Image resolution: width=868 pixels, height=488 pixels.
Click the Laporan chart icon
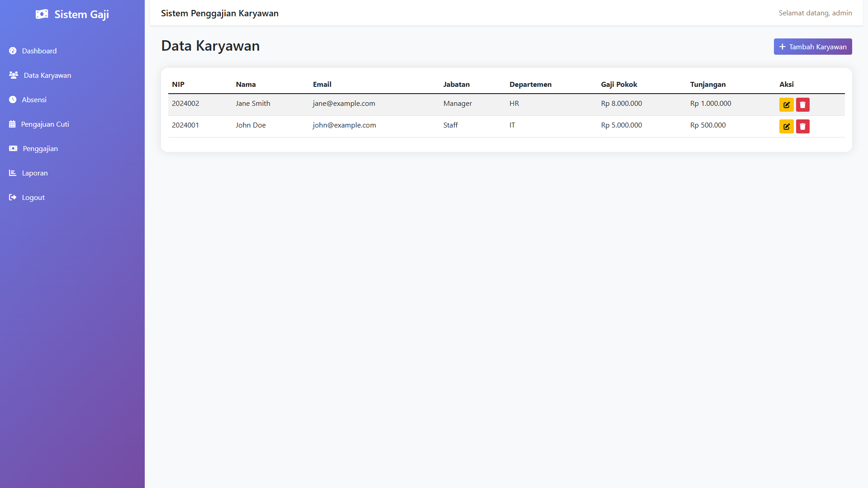13,173
